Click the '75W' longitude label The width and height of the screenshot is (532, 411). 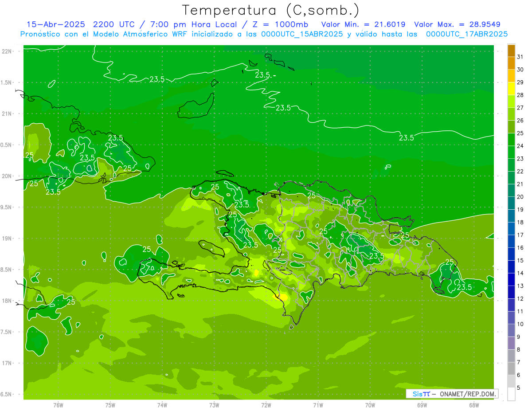tap(110, 405)
